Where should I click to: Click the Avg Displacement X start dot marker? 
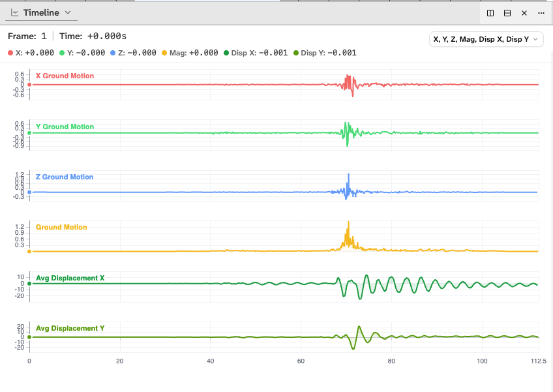29,284
